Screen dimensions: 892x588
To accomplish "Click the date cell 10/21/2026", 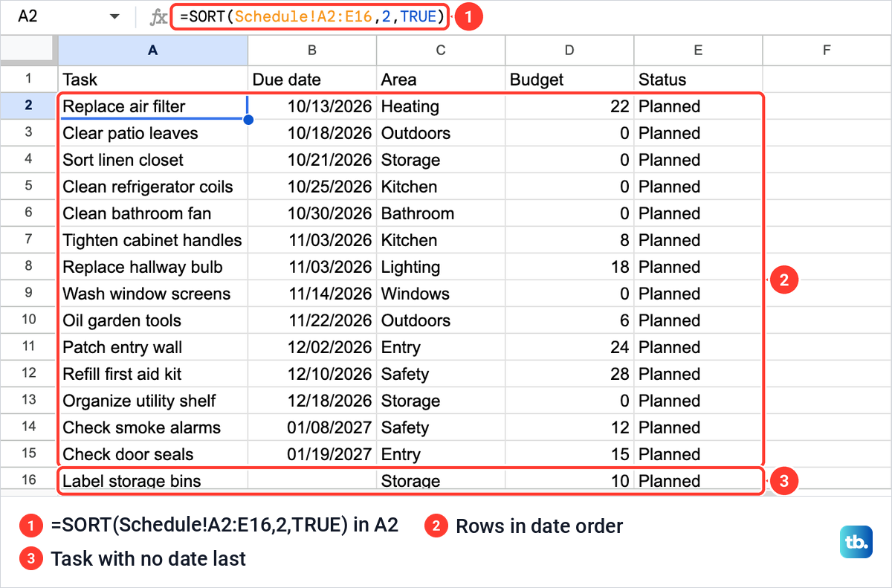I will pyautogui.click(x=312, y=160).
